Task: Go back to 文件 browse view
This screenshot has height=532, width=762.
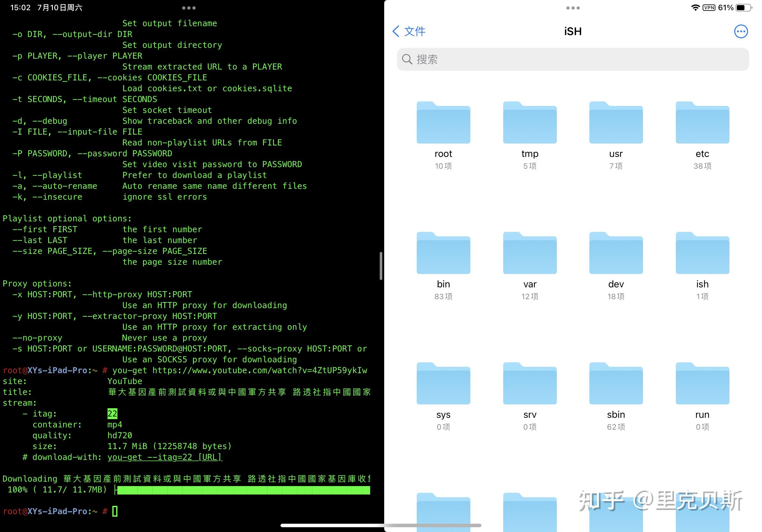Action: point(409,32)
